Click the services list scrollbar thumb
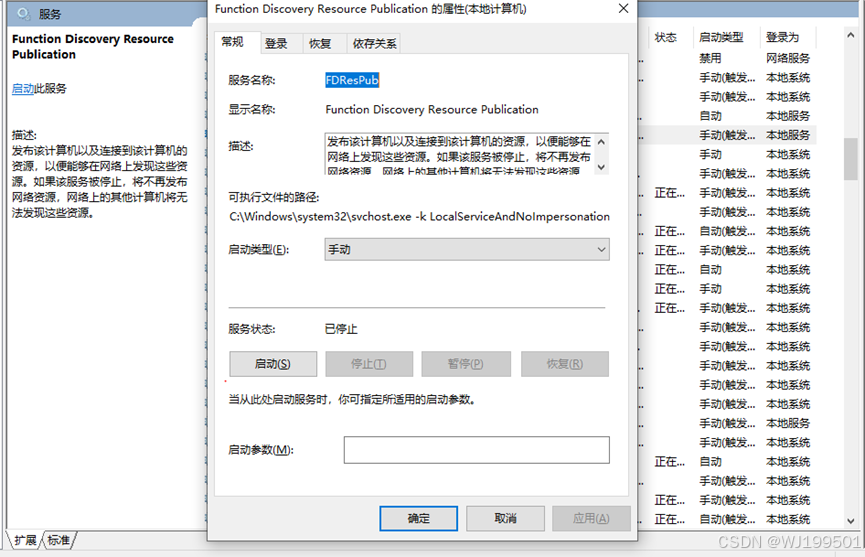 (x=851, y=159)
